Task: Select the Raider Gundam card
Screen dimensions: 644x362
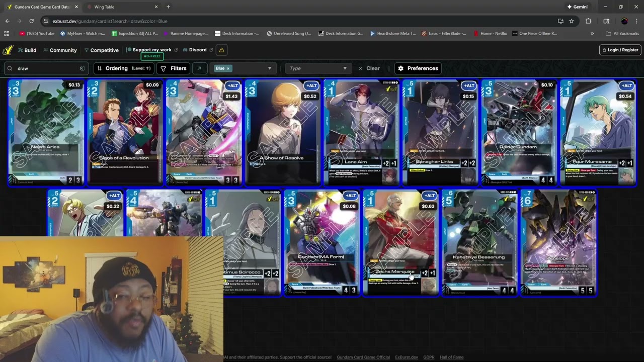Action: [519, 133]
